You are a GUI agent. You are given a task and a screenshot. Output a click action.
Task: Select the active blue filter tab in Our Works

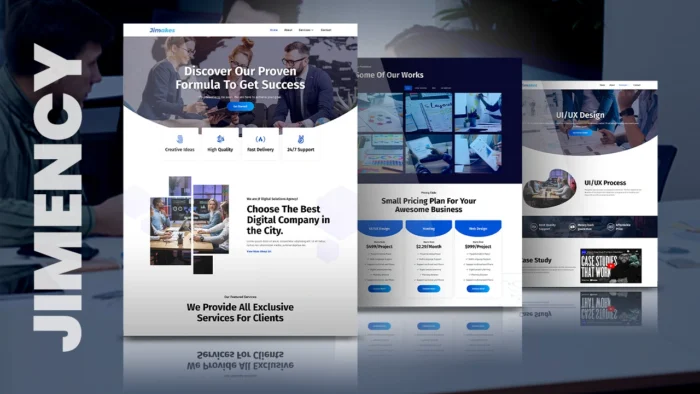pyautogui.click(x=408, y=88)
